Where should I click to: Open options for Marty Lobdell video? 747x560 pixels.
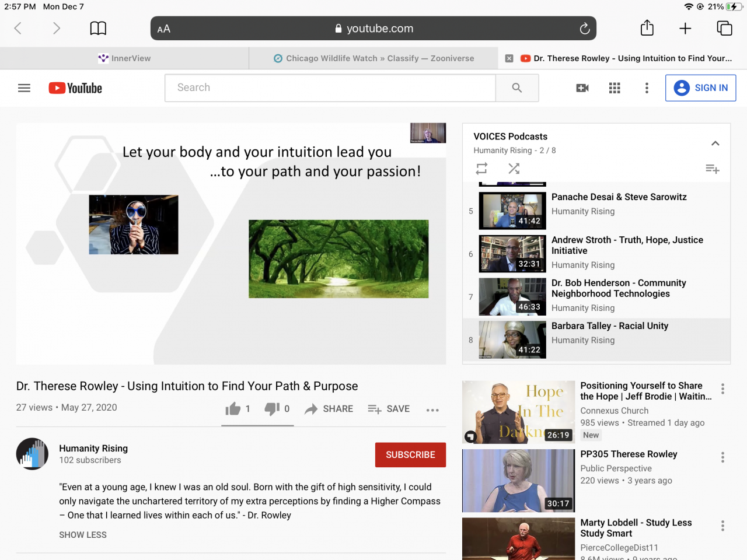tap(722, 526)
